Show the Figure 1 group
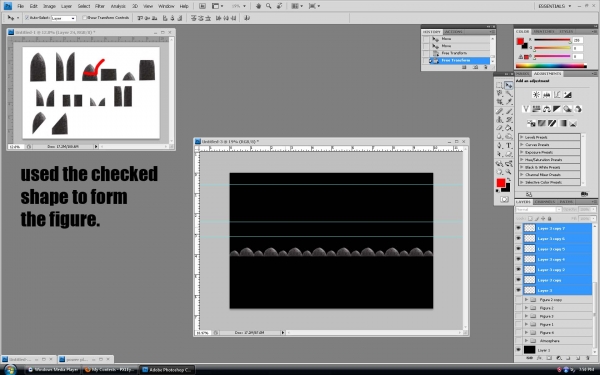Viewport: 600px width, 375px height. (518, 324)
